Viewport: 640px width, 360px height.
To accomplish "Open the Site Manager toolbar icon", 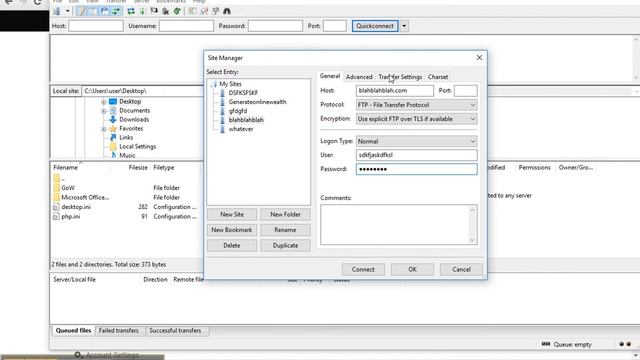I will pyautogui.click(x=57, y=11).
